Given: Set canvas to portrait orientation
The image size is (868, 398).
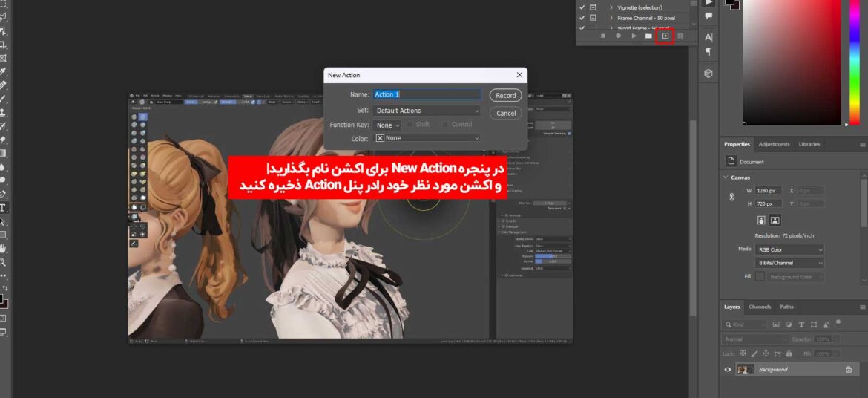Looking at the screenshot, I should (761, 220).
